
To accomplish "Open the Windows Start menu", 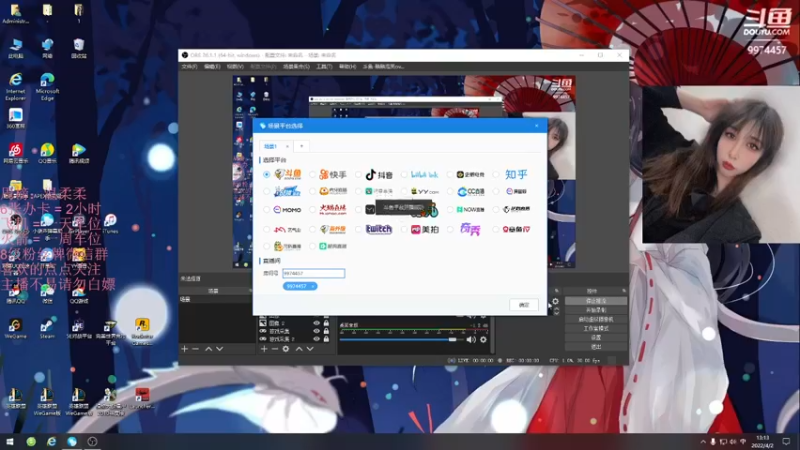I will (10, 441).
